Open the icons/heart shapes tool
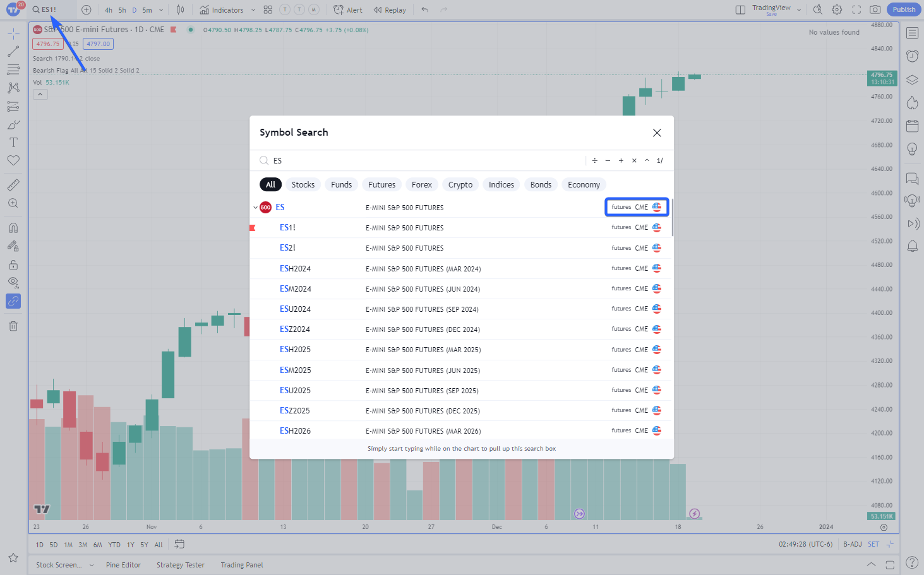 (x=13, y=160)
